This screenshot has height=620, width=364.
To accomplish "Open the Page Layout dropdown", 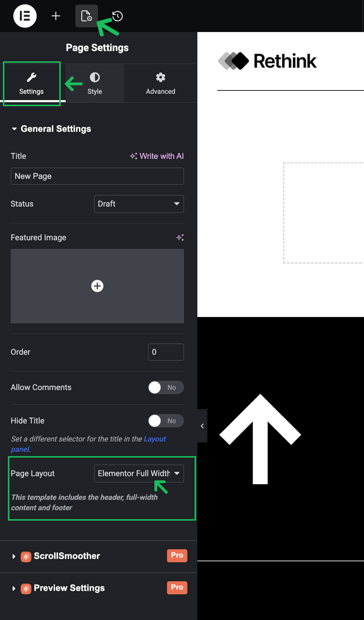I will [139, 474].
